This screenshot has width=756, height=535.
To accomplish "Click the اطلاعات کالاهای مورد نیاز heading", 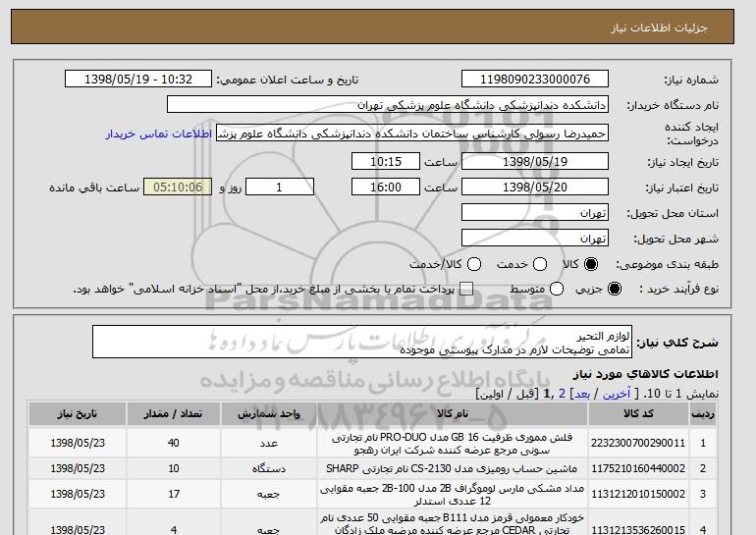I will pos(646,374).
